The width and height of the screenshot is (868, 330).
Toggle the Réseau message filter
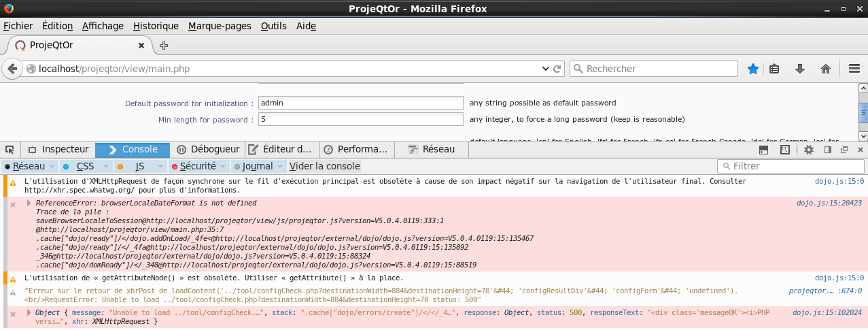tap(28, 166)
